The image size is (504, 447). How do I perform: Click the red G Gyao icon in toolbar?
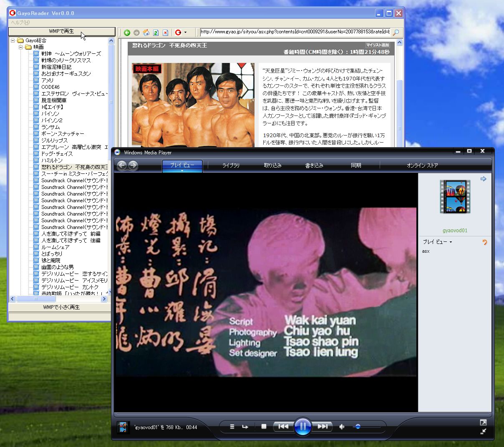coord(178,33)
